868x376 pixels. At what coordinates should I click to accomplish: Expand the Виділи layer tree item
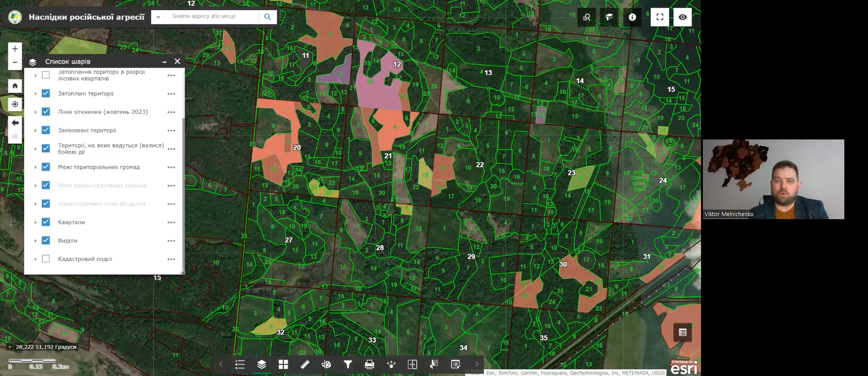click(36, 241)
